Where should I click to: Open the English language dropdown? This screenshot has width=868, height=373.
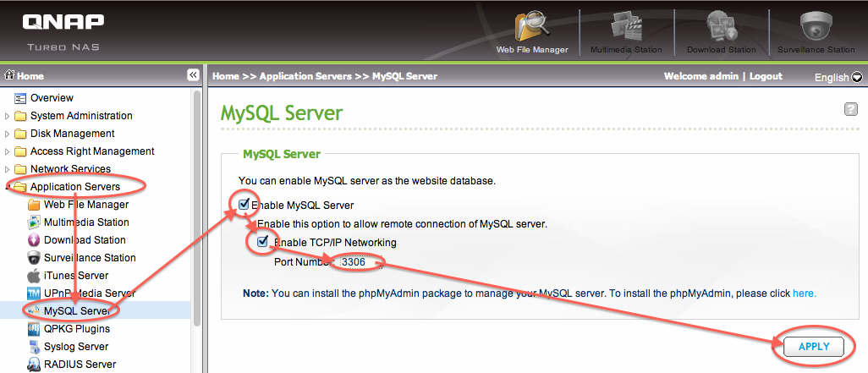click(838, 78)
